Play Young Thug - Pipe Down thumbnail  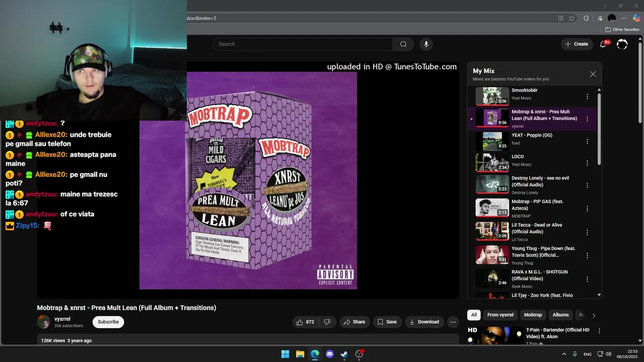pyautogui.click(x=493, y=254)
